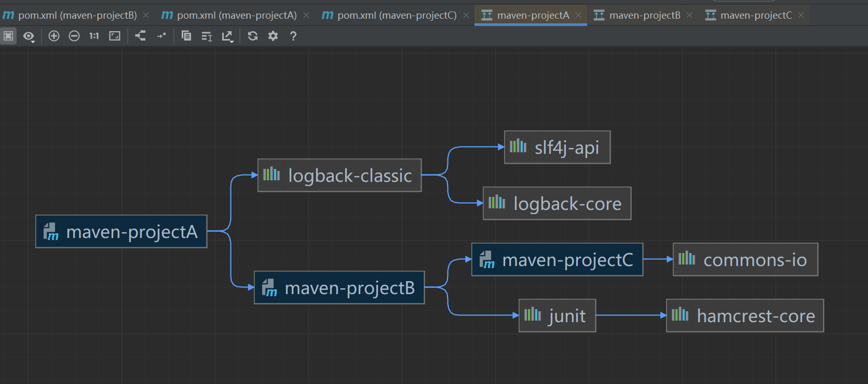Click the library icon in hamcrest-core node
This screenshot has width=868, height=384.
680,314
